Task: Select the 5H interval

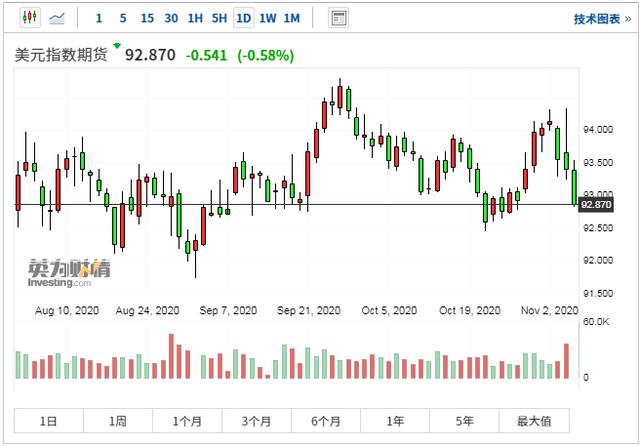Action: click(219, 18)
